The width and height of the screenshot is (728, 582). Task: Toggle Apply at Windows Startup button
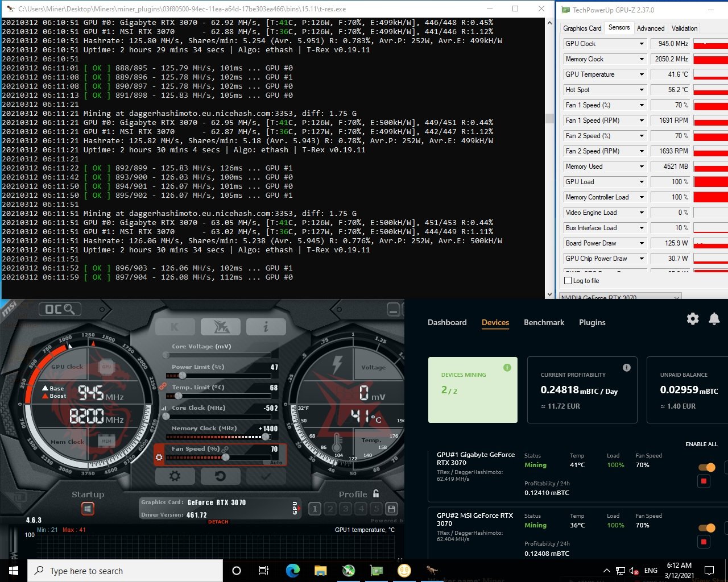coord(88,509)
